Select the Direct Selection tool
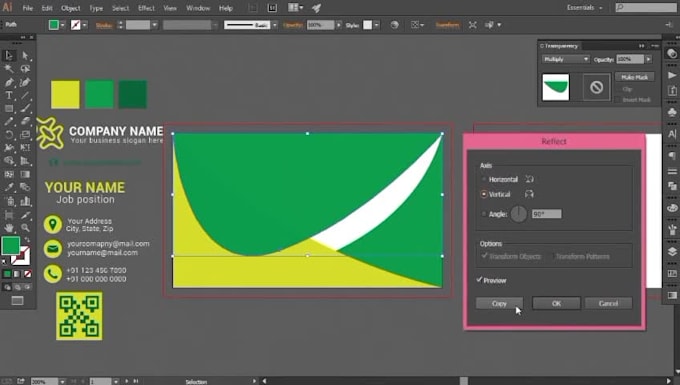 click(25, 55)
